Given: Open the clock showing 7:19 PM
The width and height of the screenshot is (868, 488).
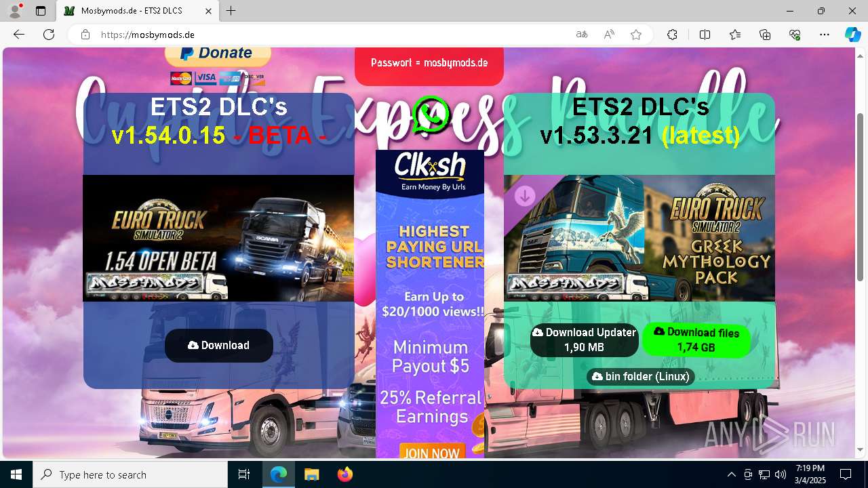Looking at the screenshot, I should (x=810, y=474).
